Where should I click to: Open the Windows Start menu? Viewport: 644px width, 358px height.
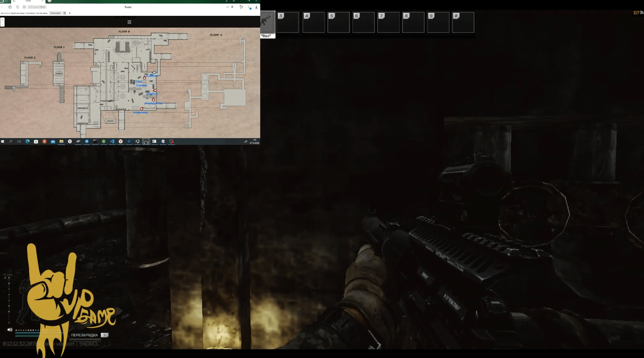coord(3,141)
